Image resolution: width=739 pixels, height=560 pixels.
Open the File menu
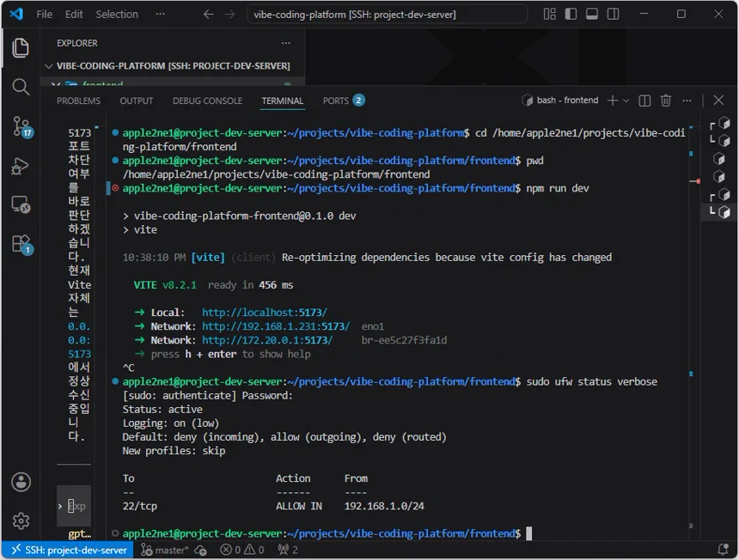(x=45, y=14)
